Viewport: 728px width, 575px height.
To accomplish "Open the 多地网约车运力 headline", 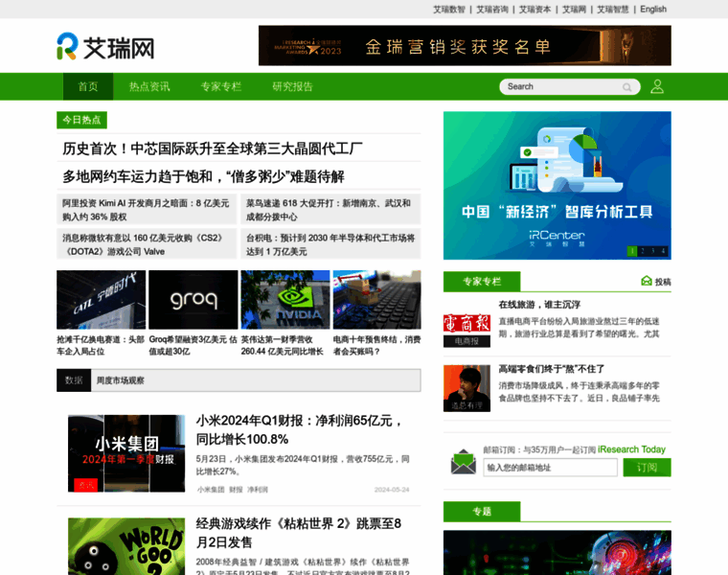I will (203, 176).
